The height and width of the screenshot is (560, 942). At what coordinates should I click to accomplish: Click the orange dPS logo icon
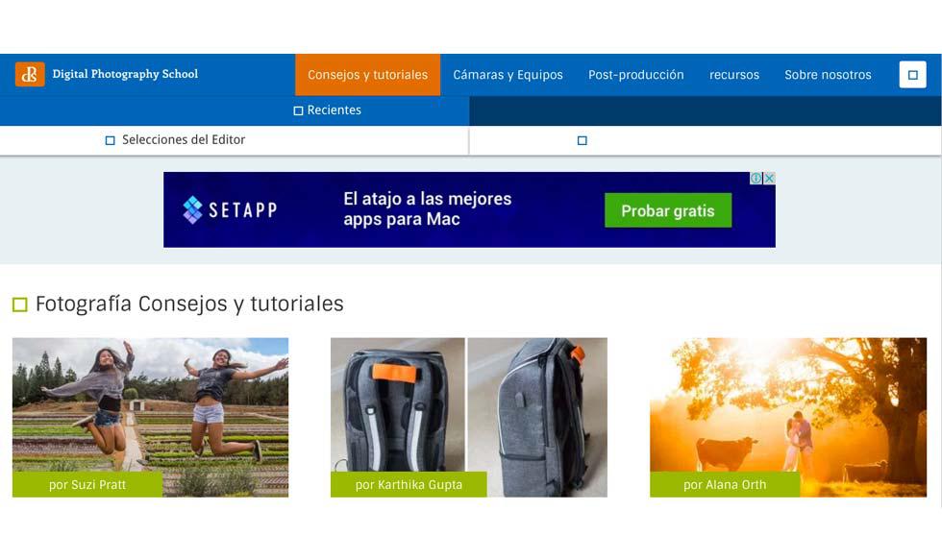(x=30, y=74)
